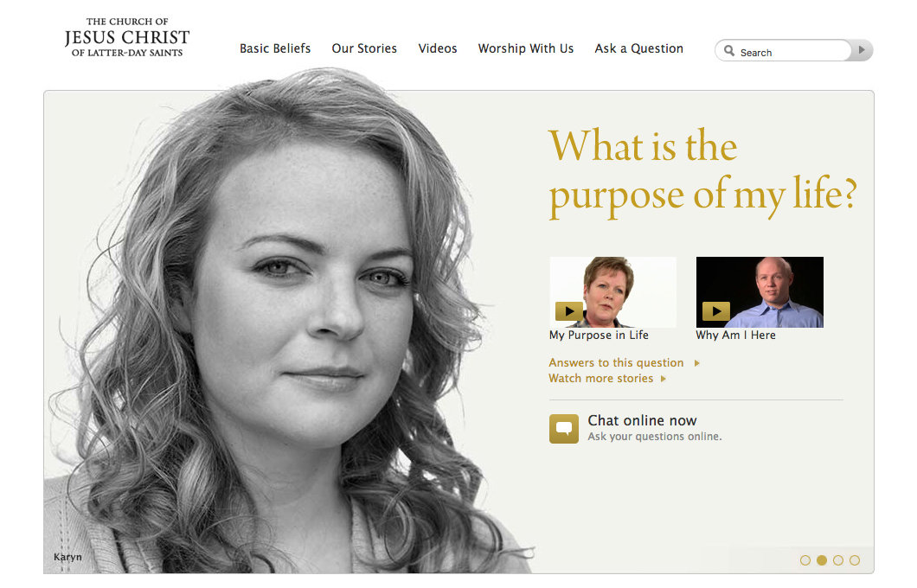Viewport: 917px width, 588px height.
Task: Select the third carousel dot
Action: pos(838,560)
